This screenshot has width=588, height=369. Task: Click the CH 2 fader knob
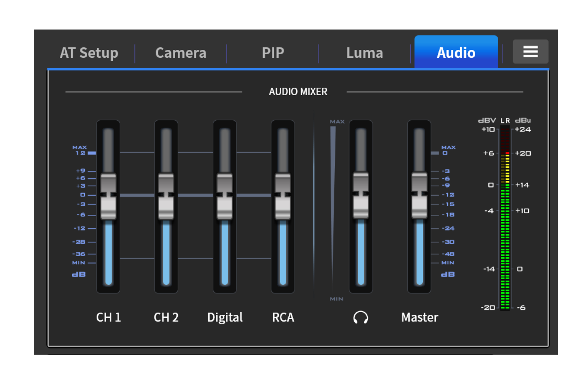point(166,196)
